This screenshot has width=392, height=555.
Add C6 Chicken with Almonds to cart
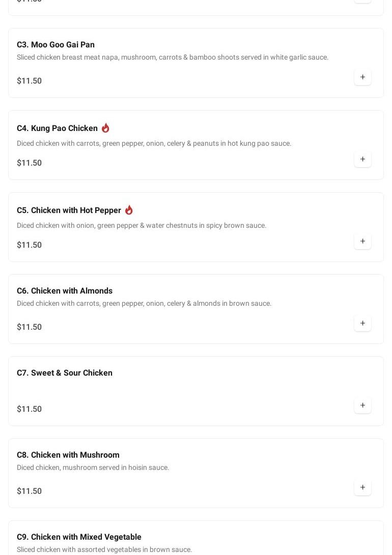pos(362,324)
